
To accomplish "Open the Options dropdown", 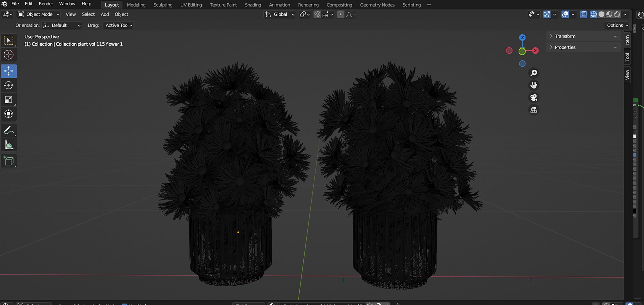I will pos(617,25).
